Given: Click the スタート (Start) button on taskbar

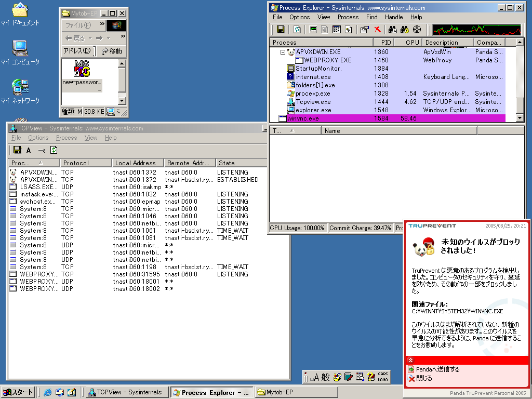Looking at the screenshot, I should click(x=18, y=392).
